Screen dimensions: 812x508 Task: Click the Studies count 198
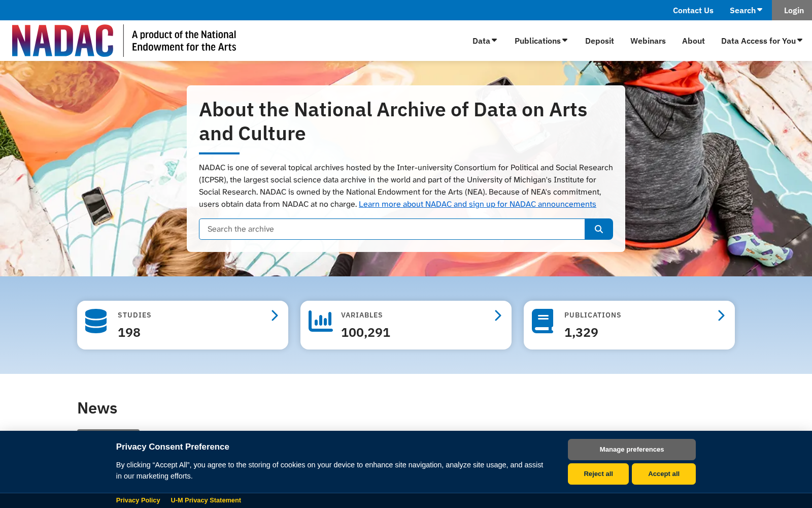(129, 333)
